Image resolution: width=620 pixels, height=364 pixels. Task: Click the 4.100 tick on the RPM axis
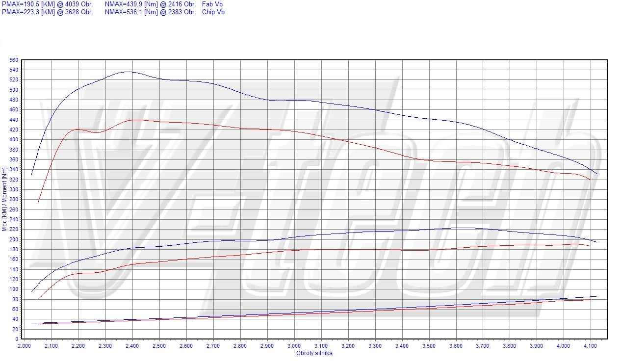(591, 346)
